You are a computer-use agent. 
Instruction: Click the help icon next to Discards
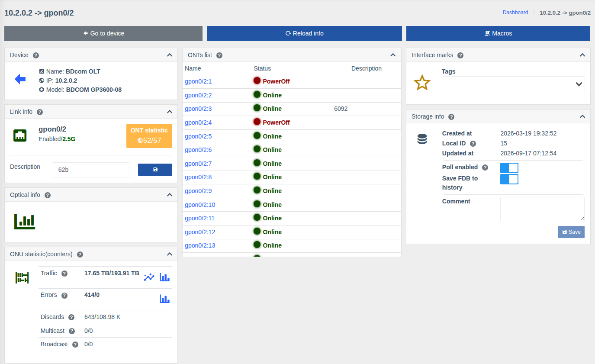coord(71,317)
